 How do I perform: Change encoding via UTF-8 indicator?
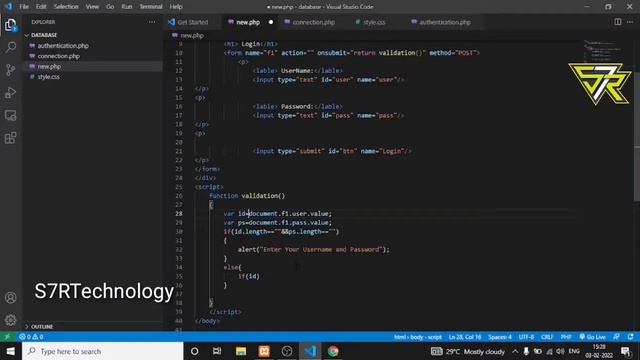tap(526, 337)
